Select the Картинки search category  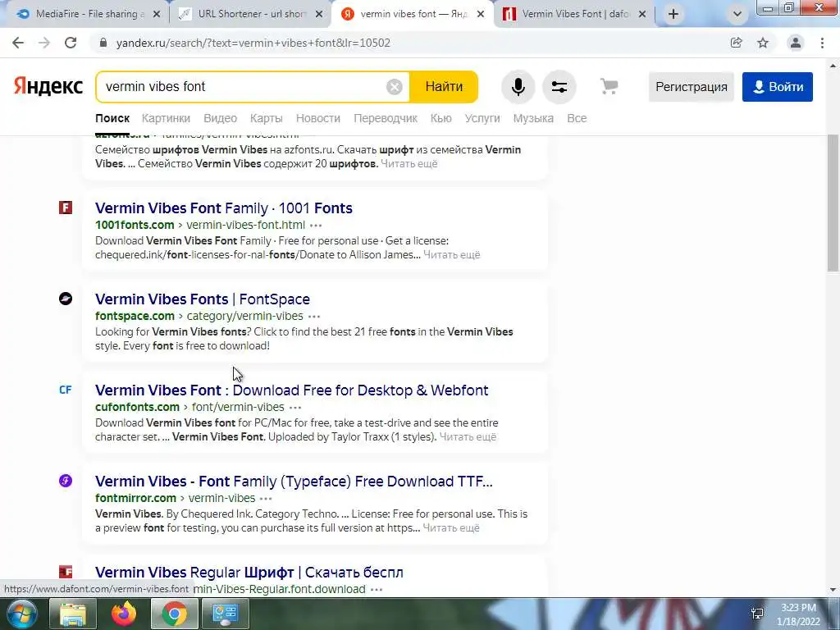tap(166, 118)
